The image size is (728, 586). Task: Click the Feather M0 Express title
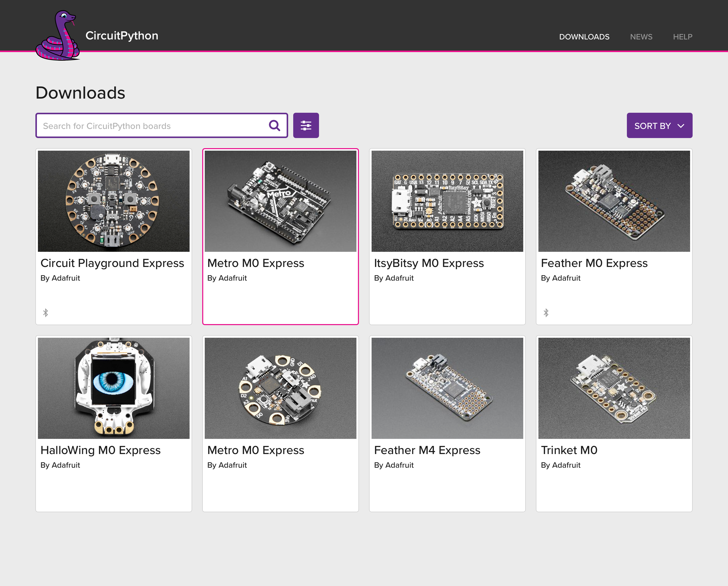click(594, 263)
